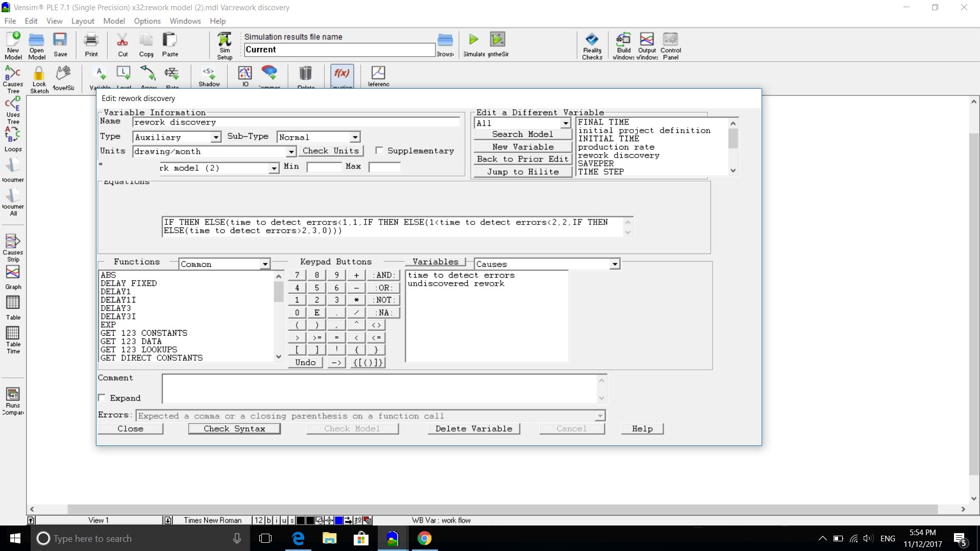Run Simulate with green arrow

474,45
